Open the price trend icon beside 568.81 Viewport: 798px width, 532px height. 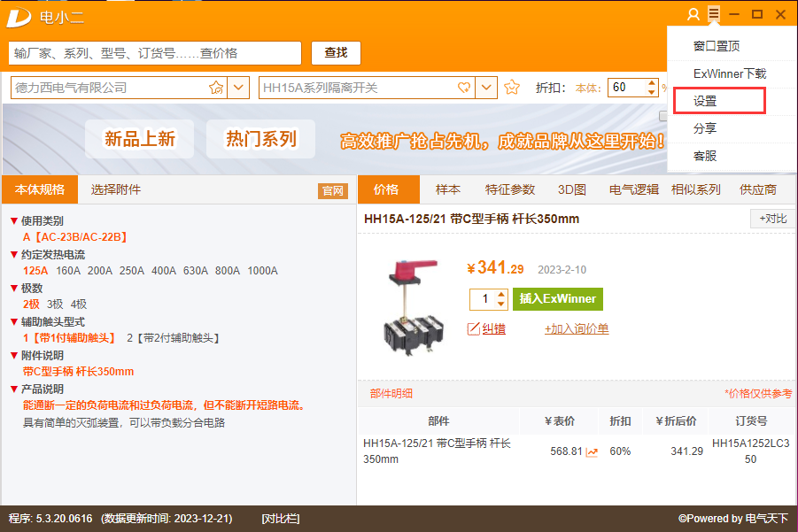click(x=592, y=451)
